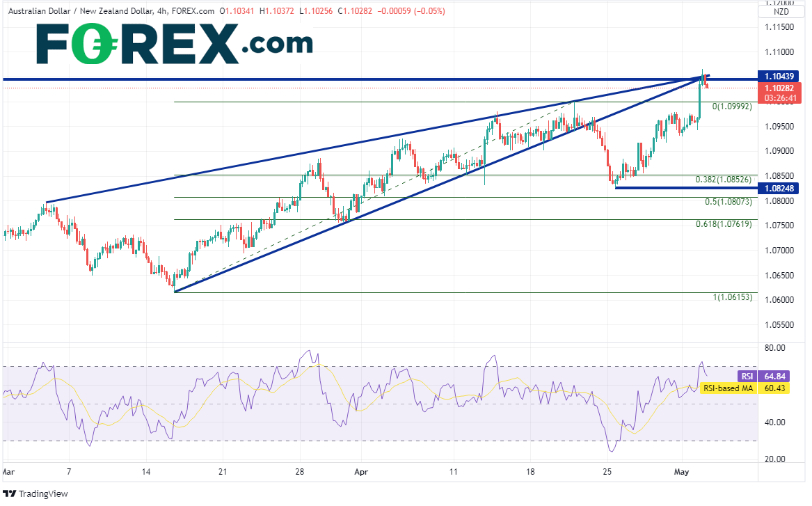Click the 4h interval text in header
The width and height of the screenshot is (812, 506).
pyautogui.click(x=166, y=12)
